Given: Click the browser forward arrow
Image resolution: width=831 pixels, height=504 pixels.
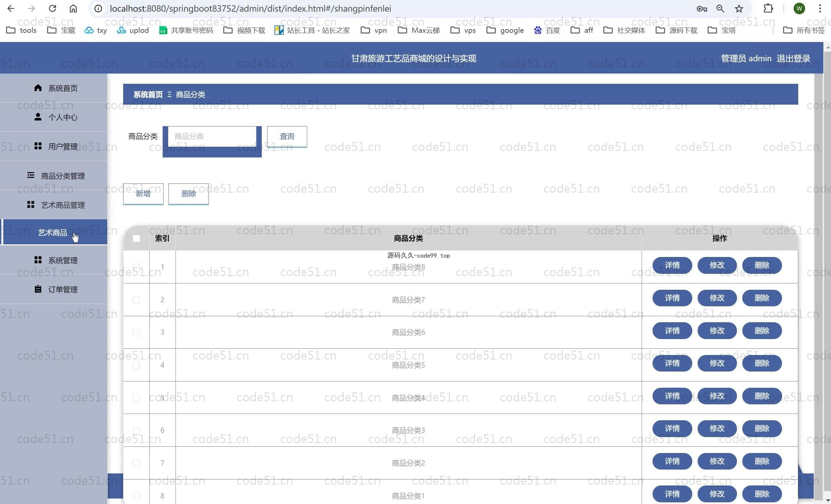Looking at the screenshot, I should (x=32, y=8).
